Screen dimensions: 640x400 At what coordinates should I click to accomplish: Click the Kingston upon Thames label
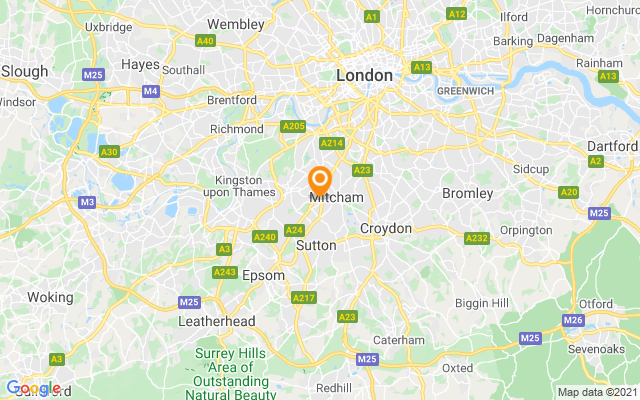pos(239,186)
